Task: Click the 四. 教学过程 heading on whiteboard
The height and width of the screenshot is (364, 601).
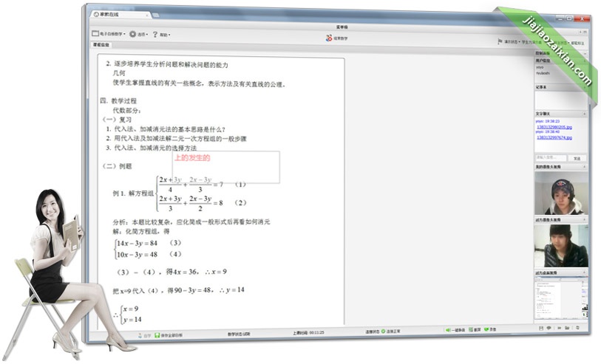Action: (118, 100)
